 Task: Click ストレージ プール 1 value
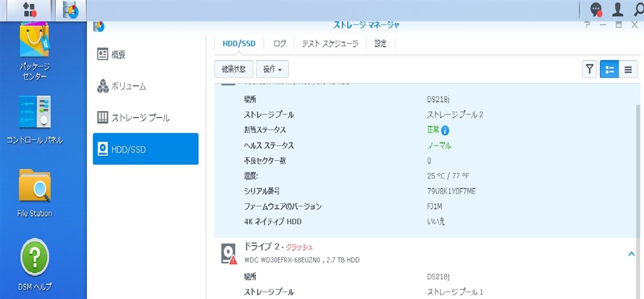455,292
